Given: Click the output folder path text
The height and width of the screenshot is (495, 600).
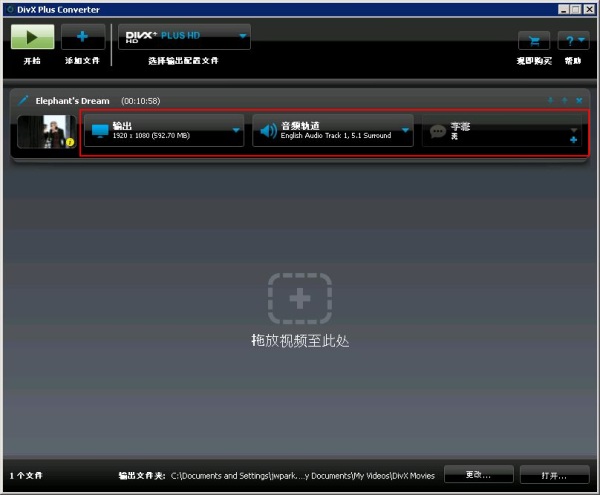Looking at the screenshot, I should pyautogui.click(x=303, y=475).
